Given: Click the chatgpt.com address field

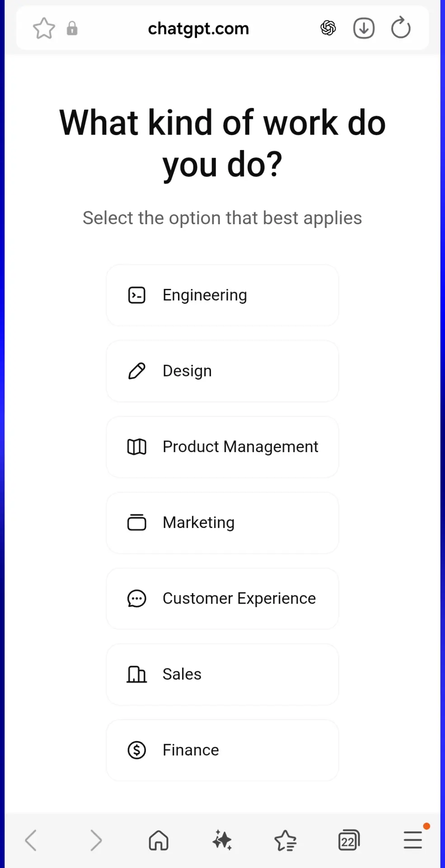Looking at the screenshot, I should click(x=198, y=28).
